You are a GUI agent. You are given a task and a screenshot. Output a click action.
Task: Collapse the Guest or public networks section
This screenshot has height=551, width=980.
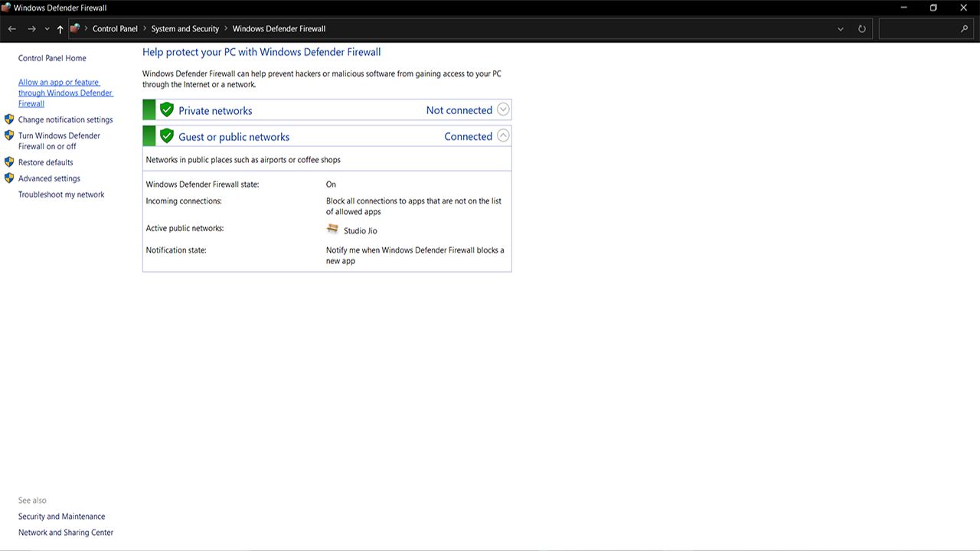503,135
